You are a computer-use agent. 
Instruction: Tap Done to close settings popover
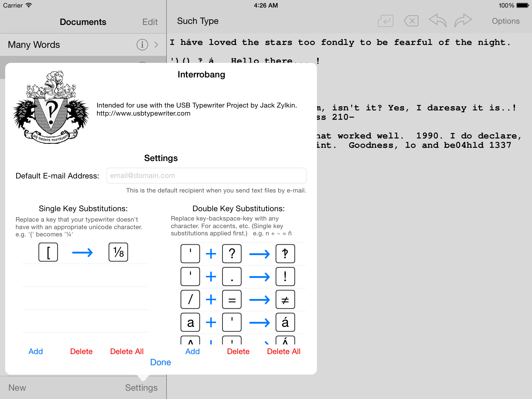(161, 362)
